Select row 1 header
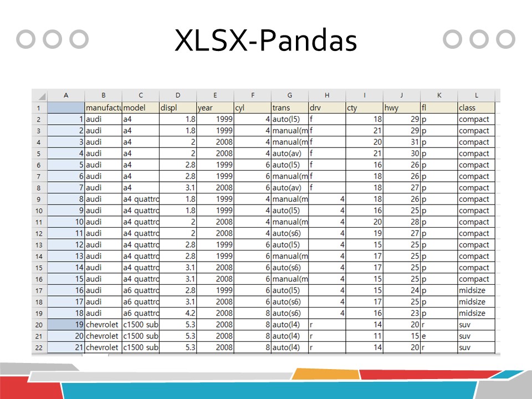This screenshot has width=532, height=399. click(39, 108)
